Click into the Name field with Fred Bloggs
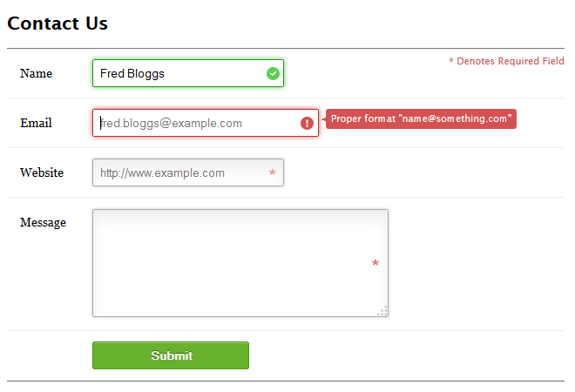 tap(188, 73)
